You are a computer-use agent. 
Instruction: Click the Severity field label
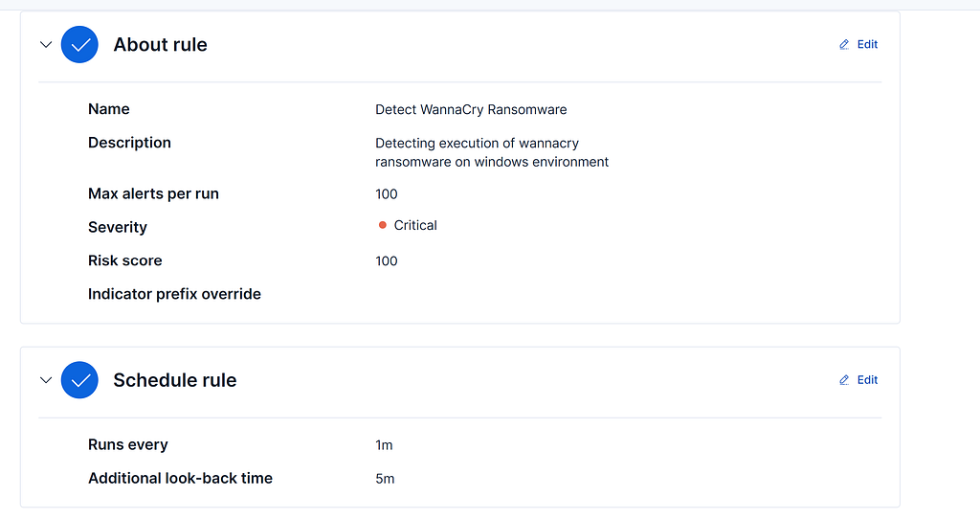[x=118, y=227]
